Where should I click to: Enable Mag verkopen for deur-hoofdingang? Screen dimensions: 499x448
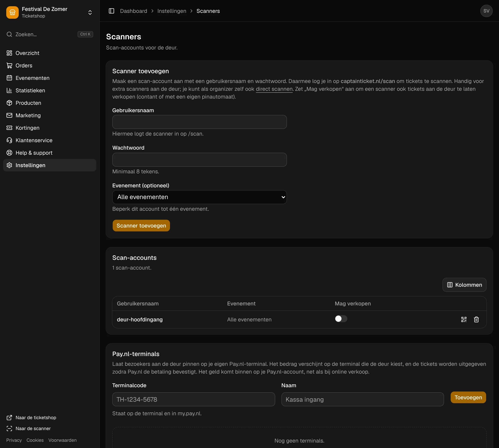tap(341, 319)
